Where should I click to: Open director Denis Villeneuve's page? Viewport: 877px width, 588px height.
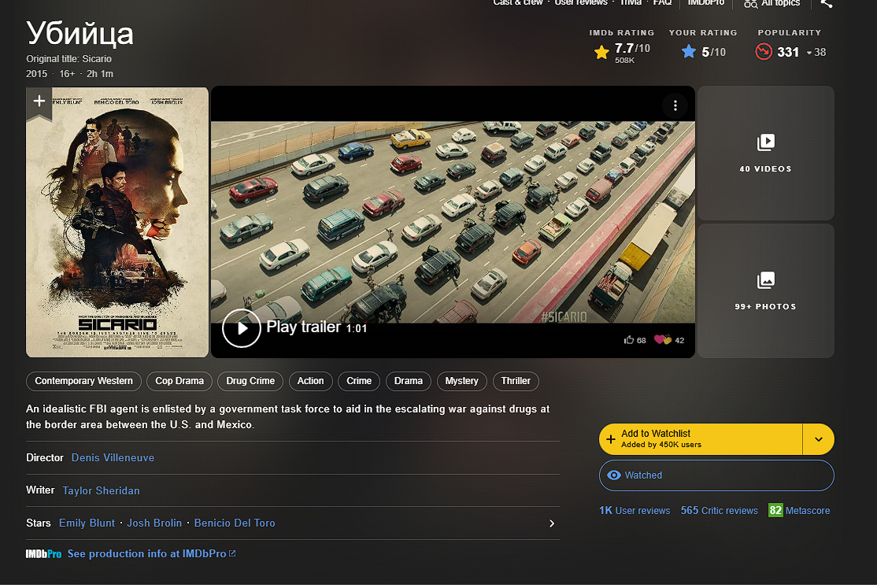[113, 457]
